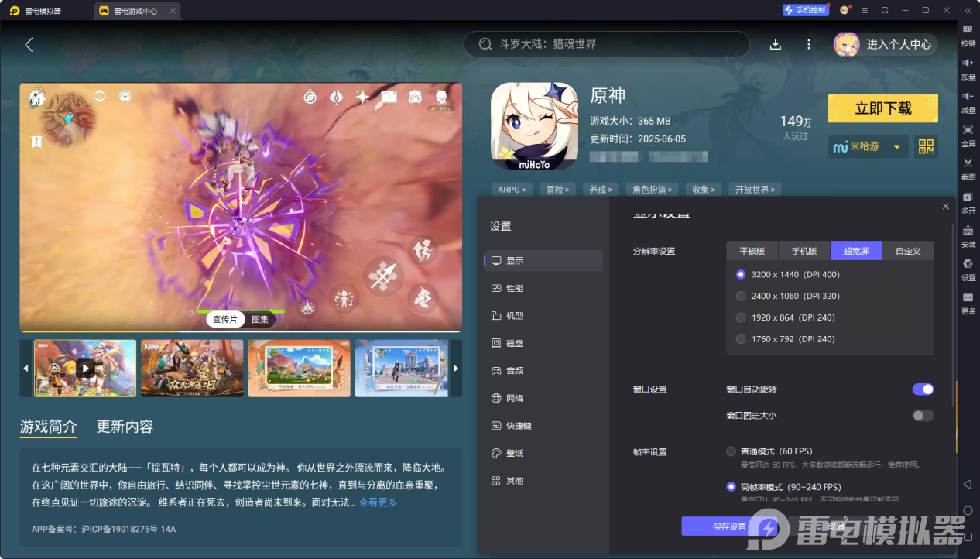The height and width of the screenshot is (559, 980).
Task: Disable 窗口自动旋转 toggle
Action: (x=923, y=389)
